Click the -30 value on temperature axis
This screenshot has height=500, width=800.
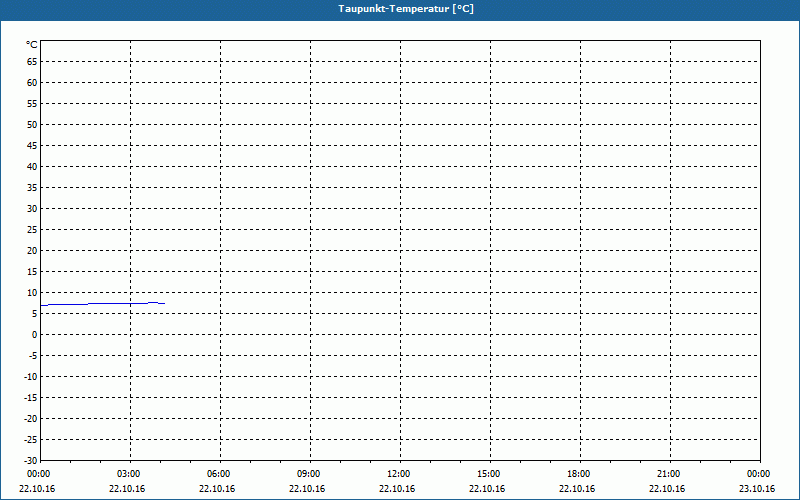click(31, 461)
